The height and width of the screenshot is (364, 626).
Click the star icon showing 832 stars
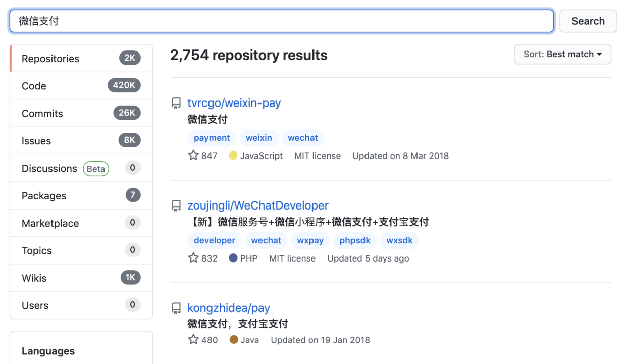pyautogui.click(x=193, y=258)
